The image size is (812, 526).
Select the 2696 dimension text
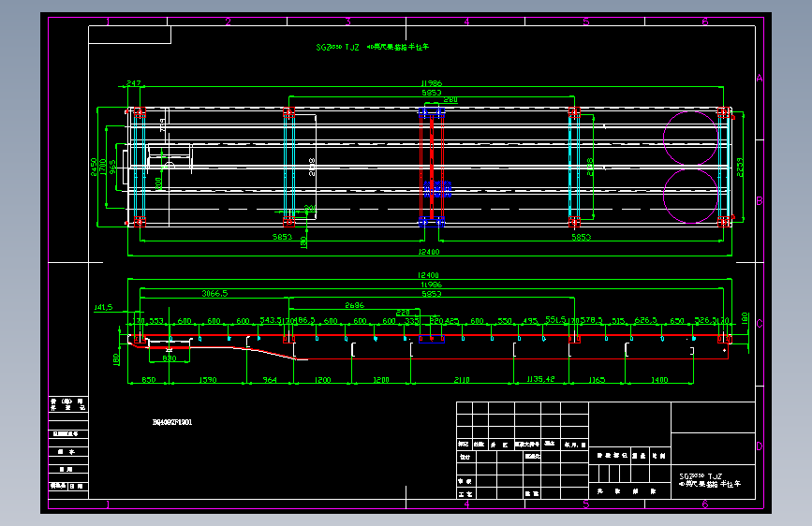coord(354,305)
